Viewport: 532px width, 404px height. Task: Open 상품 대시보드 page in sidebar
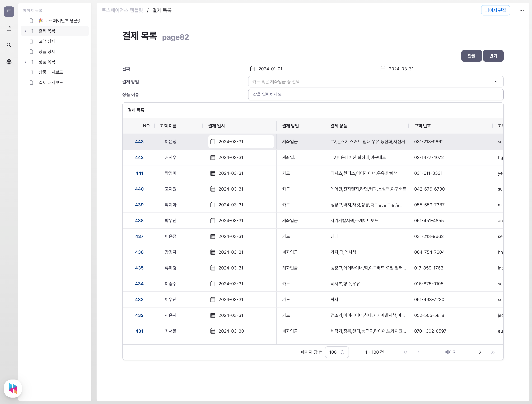click(55, 72)
